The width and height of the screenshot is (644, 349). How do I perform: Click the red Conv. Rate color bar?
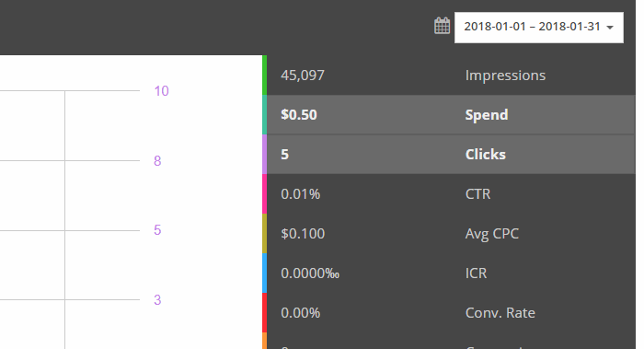click(265, 313)
